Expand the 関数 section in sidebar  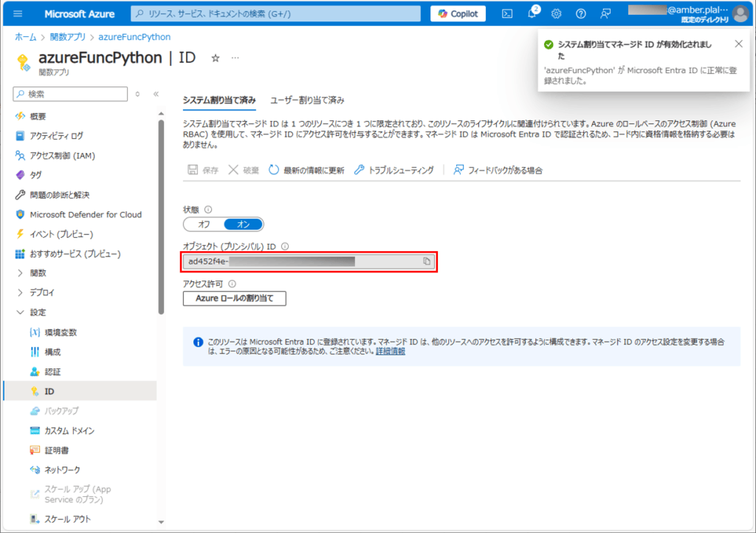(x=20, y=273)
